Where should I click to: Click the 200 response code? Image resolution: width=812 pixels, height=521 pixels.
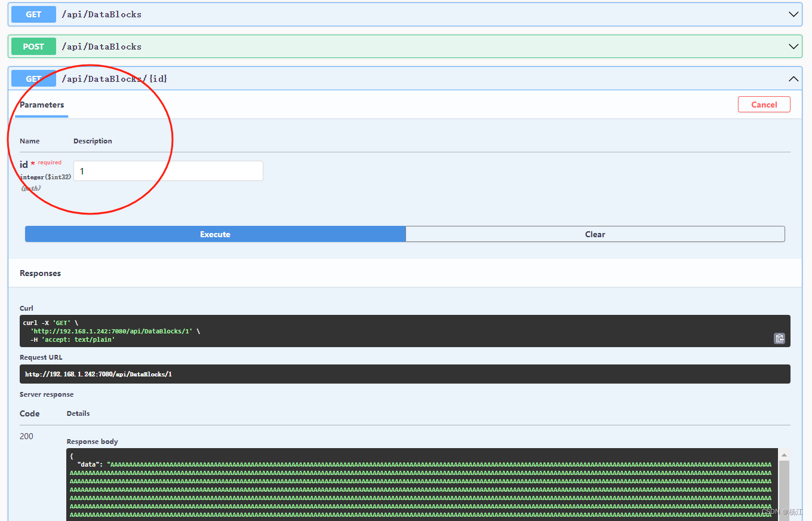point(26,436)
